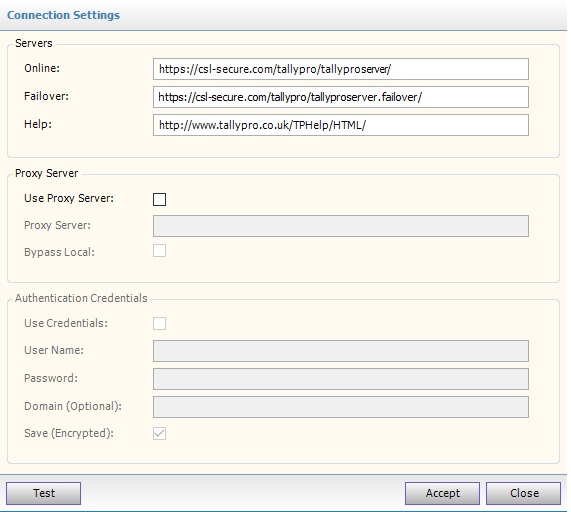
Task: Run the connection Test button
Action: 43,493
